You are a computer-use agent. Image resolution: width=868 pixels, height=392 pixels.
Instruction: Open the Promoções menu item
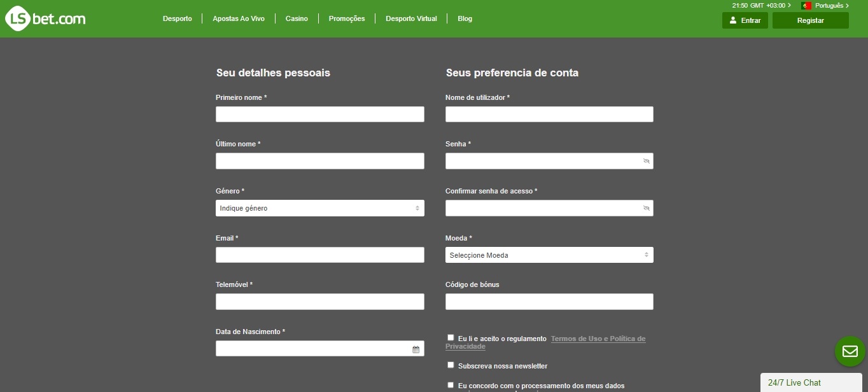point(346,18)
